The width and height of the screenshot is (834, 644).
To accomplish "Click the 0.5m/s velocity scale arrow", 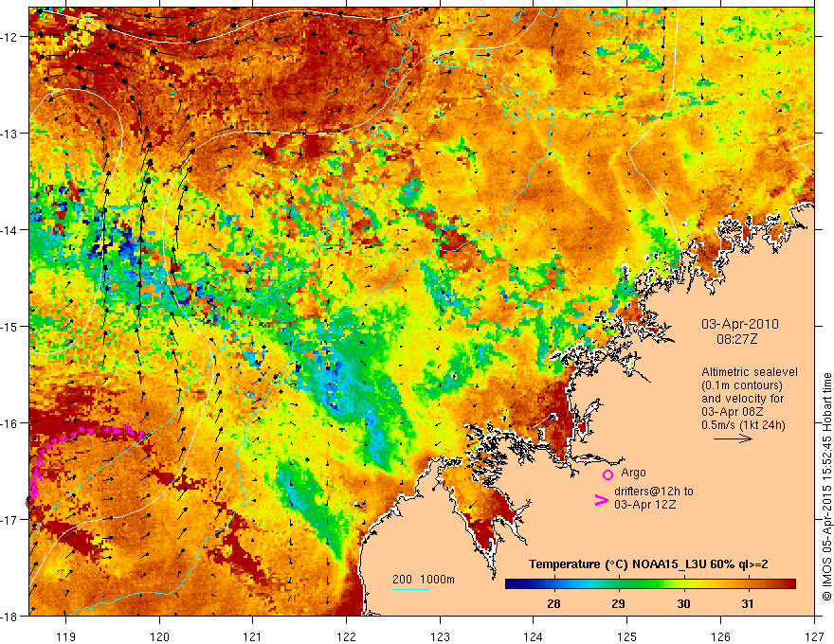I will tap(733, 438).
